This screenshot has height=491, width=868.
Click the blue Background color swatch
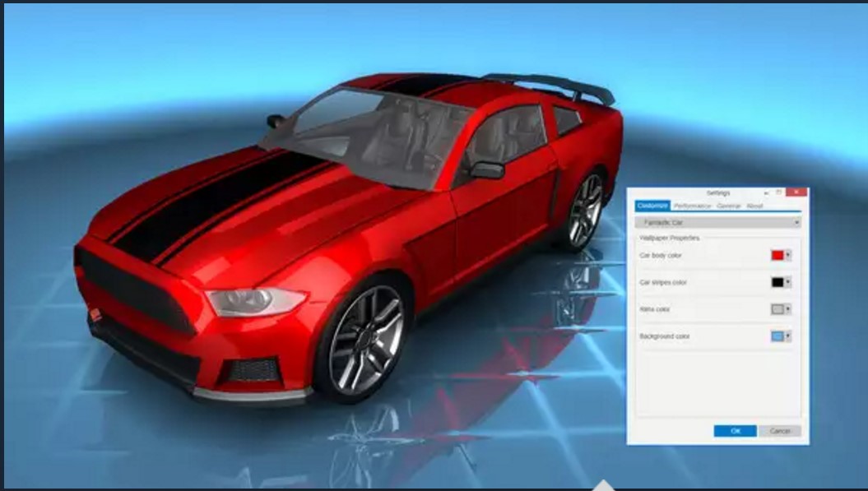pos(777,336)
